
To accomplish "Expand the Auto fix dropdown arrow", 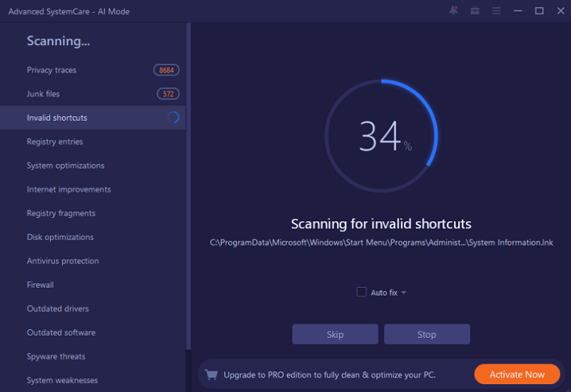I will tap(404, 293).
